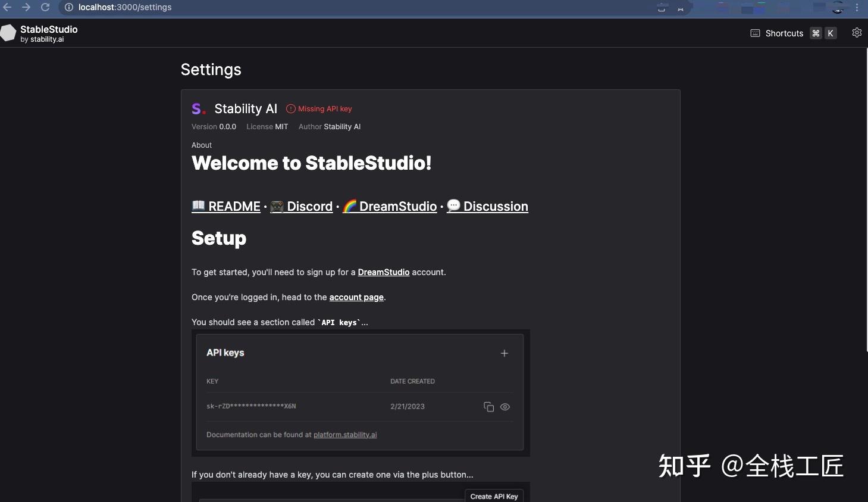
Task: Click the StableStudio by stability.ai title
Action: (x=49, y=33)
